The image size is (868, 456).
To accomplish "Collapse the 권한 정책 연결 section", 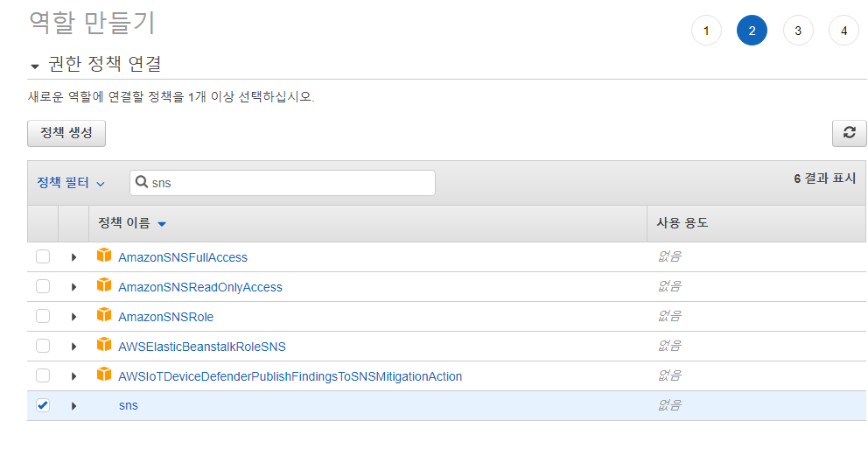I will pos(35,67).
